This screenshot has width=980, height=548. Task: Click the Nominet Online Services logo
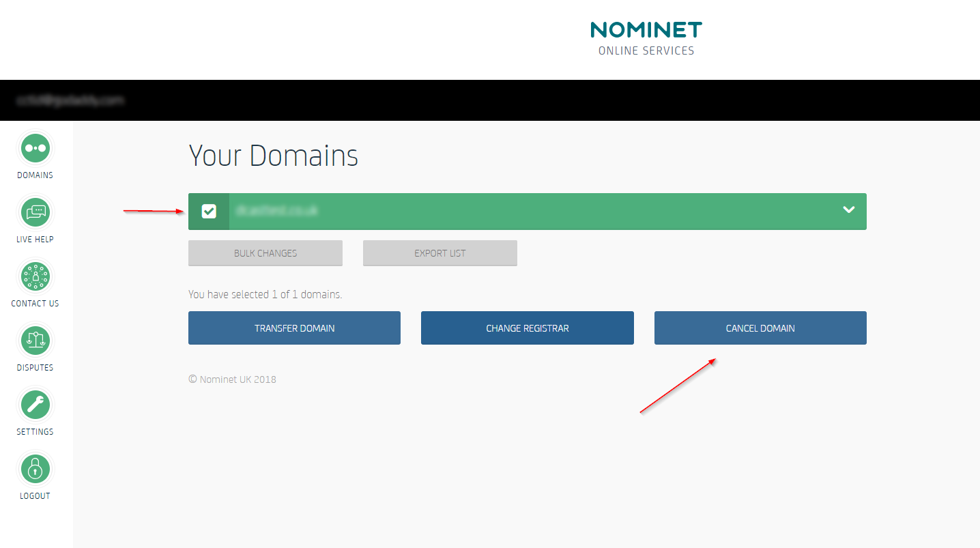(x=646, y=38)
